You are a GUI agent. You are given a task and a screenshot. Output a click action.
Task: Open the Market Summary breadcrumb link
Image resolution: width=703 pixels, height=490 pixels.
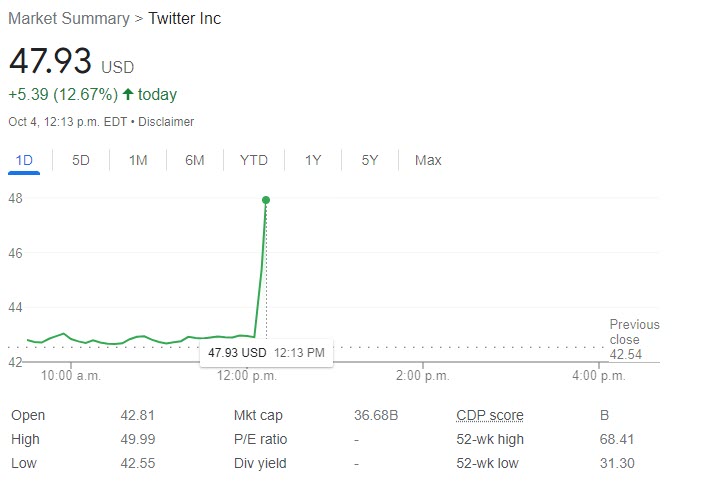pos(69,19)
